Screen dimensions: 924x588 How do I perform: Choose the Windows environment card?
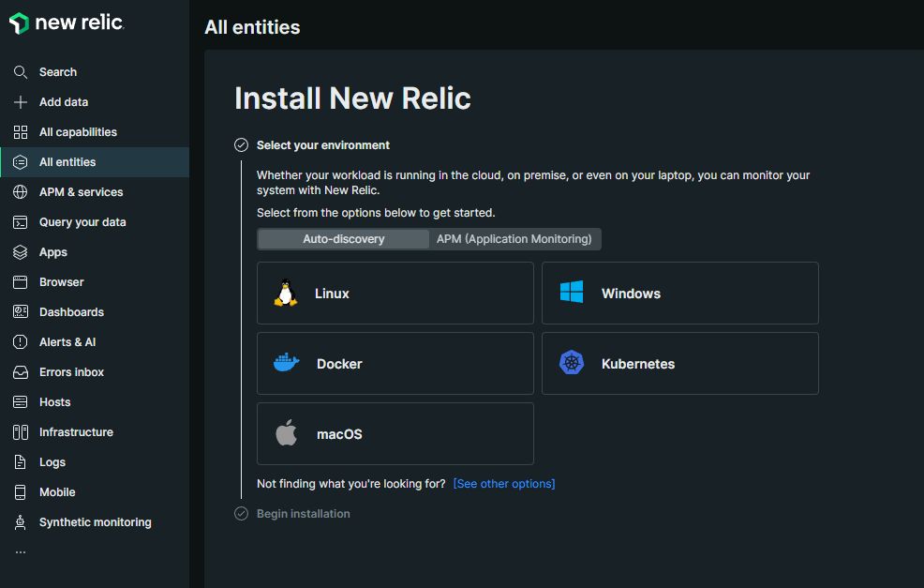[680, 294]
